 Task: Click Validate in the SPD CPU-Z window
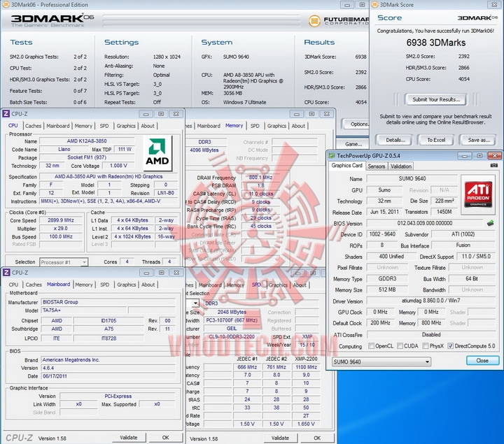[x=280, y=438]
